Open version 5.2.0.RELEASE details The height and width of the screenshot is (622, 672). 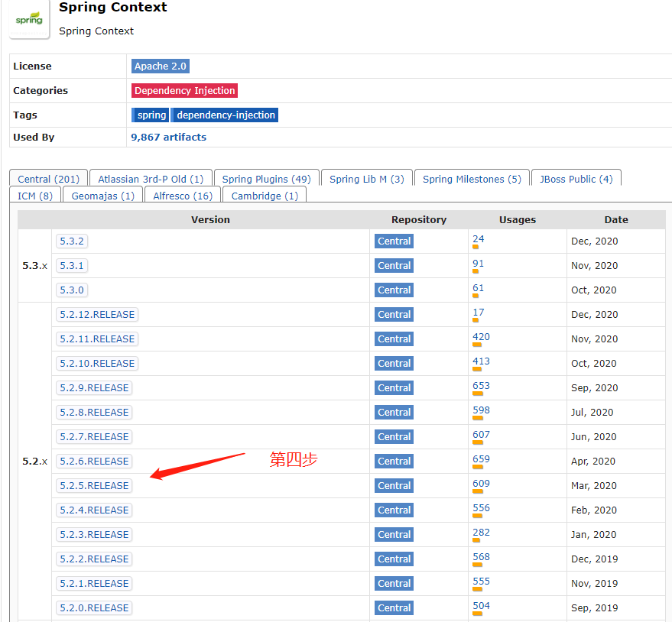(93, 607)
